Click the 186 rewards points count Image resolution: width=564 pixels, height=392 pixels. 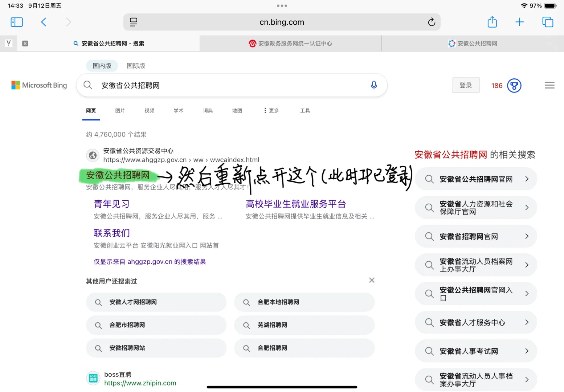coord(497,86)
